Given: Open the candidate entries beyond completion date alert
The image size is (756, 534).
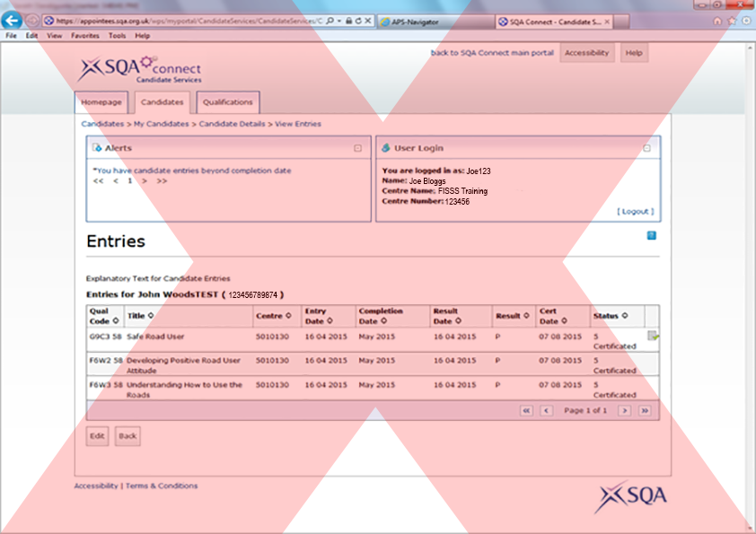Looking at the screenshot, I should click(192, 171).
